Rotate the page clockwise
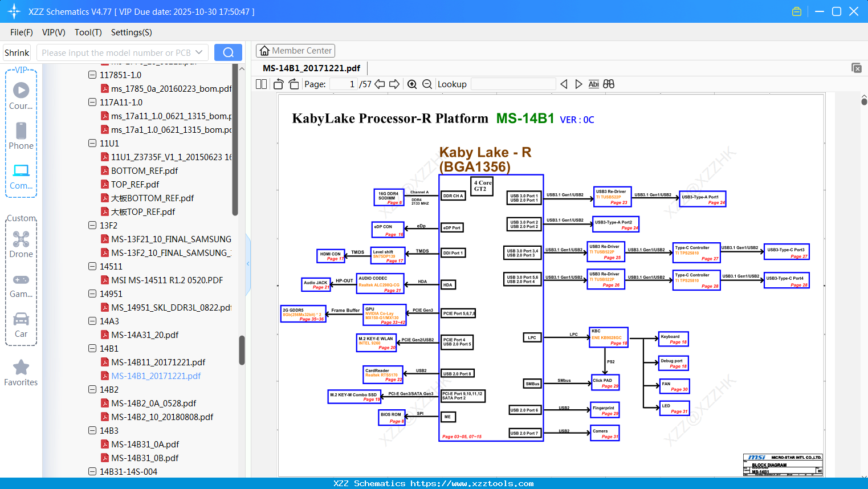The height and width of the screenshot is (489, 868). tap(294, 84)
